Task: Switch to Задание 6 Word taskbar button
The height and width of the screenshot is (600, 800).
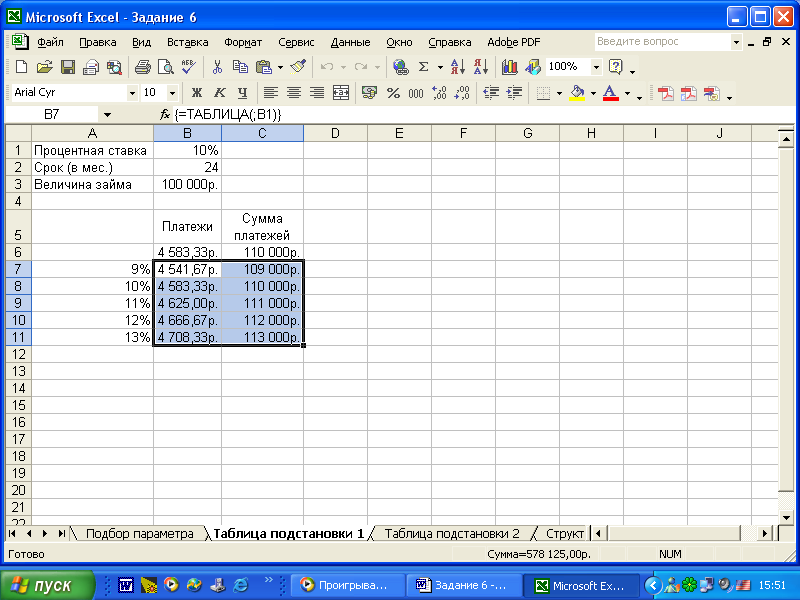Action: 464,585
